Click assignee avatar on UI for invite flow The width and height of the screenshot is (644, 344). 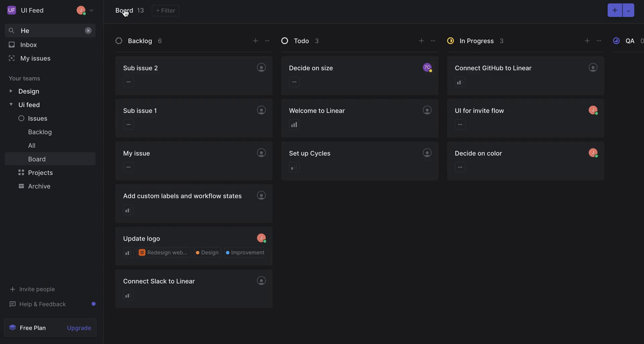pos(593,110)
